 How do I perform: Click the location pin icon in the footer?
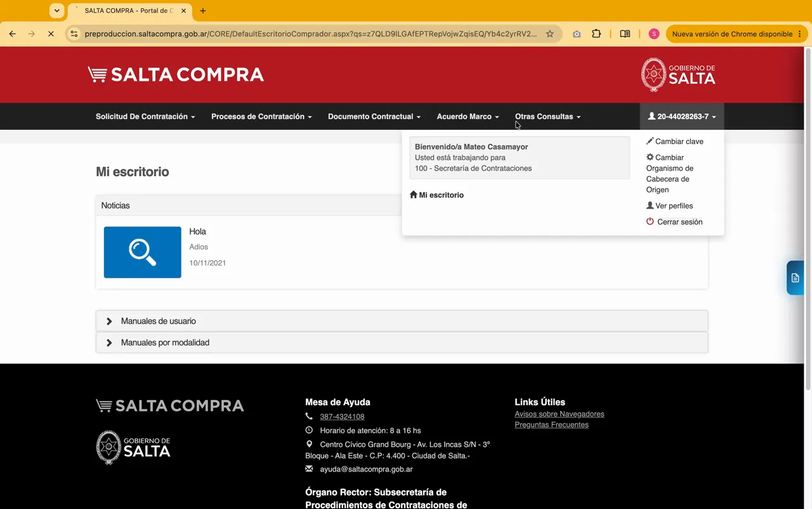pos(309,444)
